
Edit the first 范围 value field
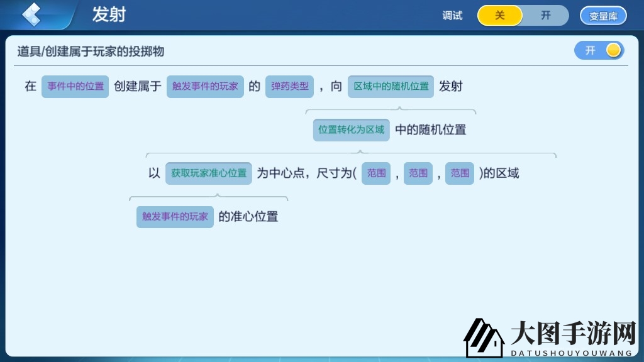375,173
